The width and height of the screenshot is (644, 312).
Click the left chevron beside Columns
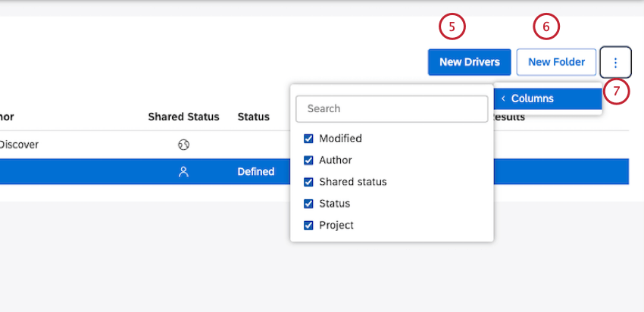click(503, 98)
